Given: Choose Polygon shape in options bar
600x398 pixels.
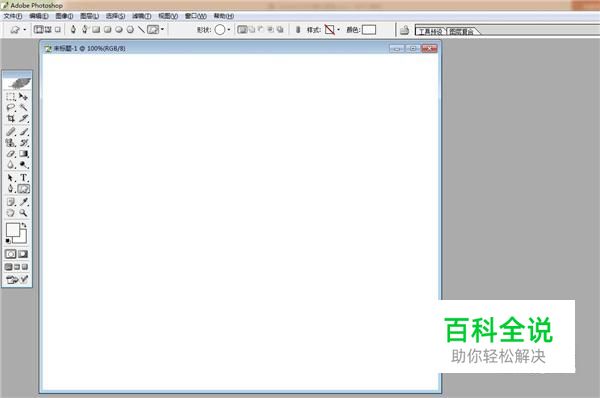Looking at the screenshot, I should pyautogui.click(x=130, y=29).
